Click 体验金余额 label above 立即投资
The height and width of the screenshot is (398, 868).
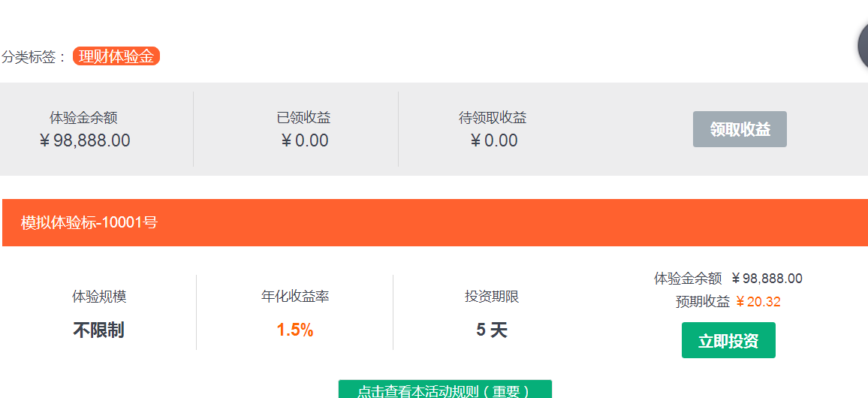[688, 279]
